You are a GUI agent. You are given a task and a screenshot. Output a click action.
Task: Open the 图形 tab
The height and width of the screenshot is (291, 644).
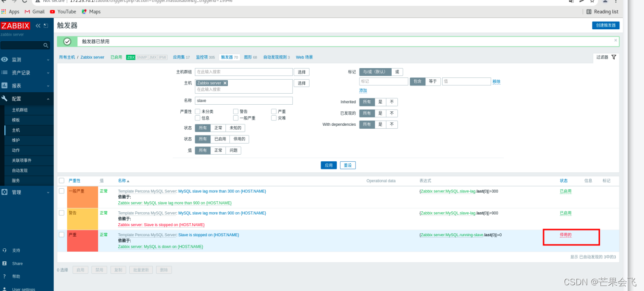[250, 57]
